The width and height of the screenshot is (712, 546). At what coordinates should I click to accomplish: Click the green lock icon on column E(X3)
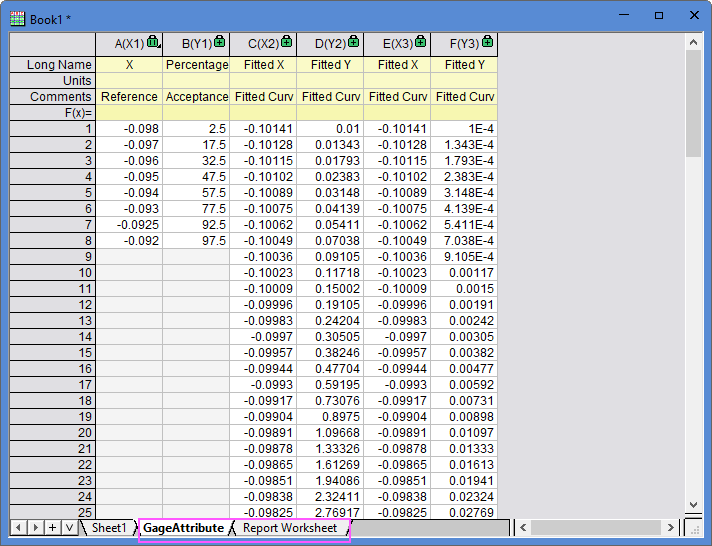pos(420,42)
